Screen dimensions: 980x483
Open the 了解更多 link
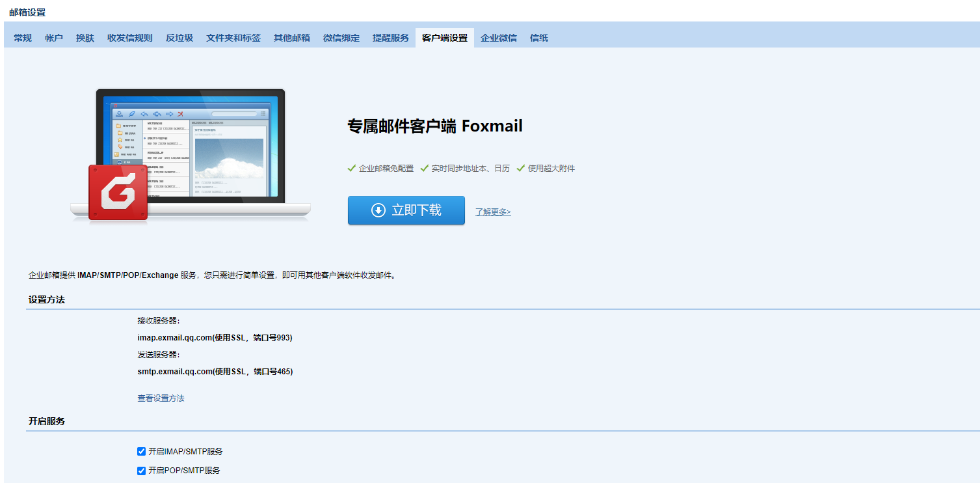pos(493,212)
